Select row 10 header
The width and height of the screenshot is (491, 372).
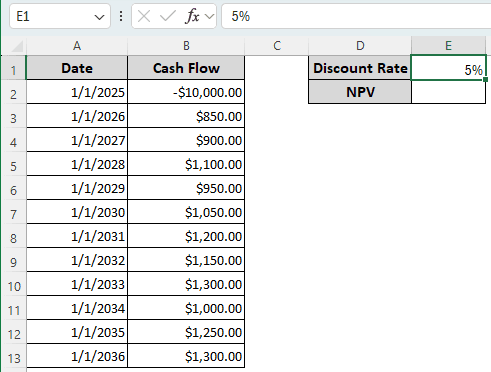(13, 284)
